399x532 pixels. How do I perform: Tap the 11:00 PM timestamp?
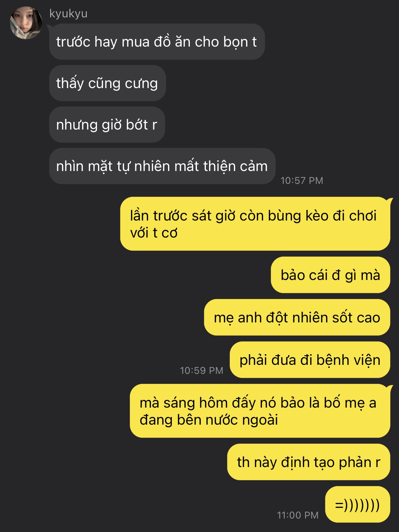297,515
